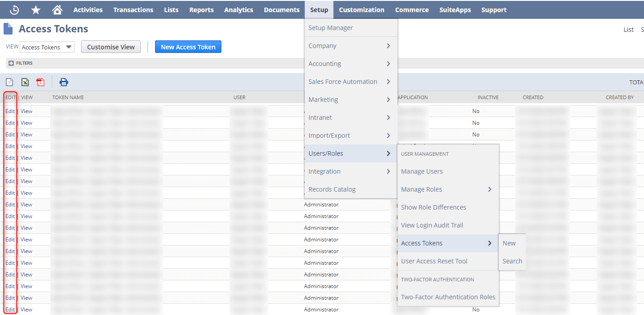Open the Analytics menu
Screen dimensions: 644x315
(x=238, y=10)
